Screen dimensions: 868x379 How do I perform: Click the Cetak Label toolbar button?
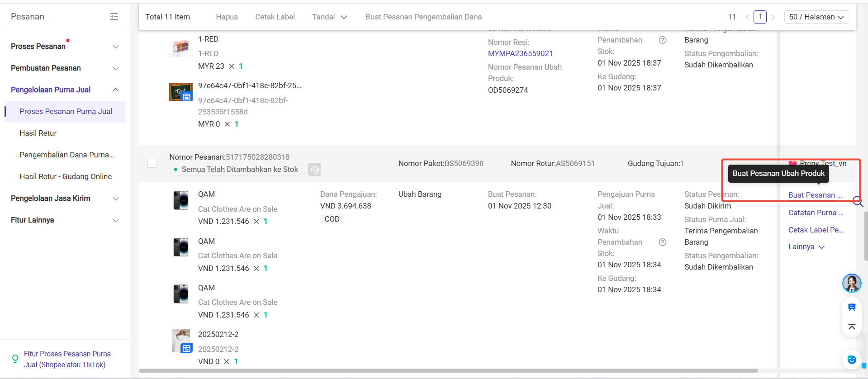pos(275,17)
